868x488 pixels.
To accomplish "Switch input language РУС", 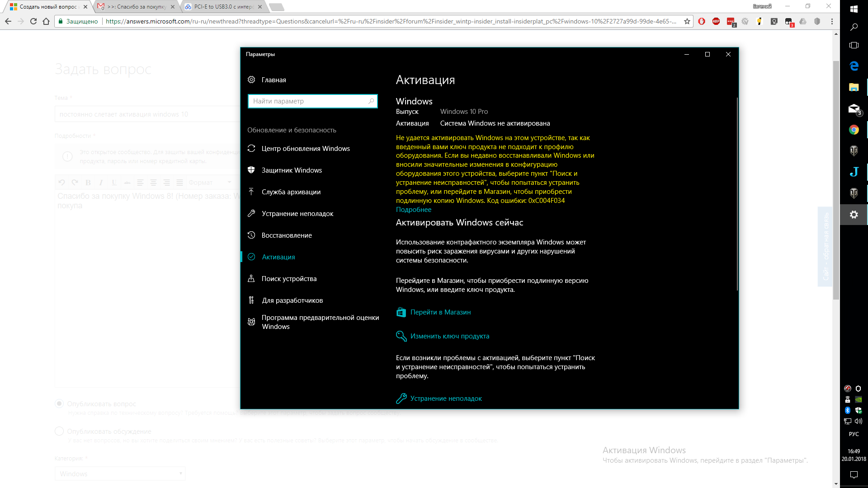I will 854,434.
